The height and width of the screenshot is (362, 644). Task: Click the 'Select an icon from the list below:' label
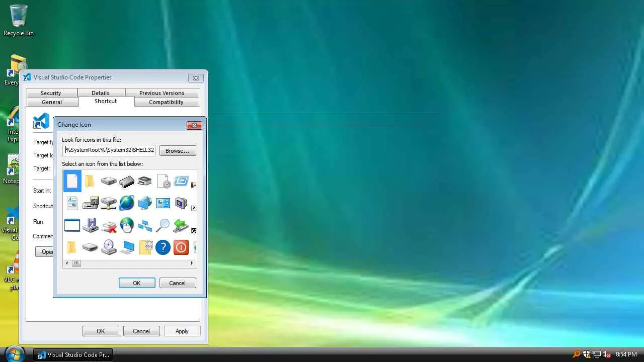[x=103, y=164]
